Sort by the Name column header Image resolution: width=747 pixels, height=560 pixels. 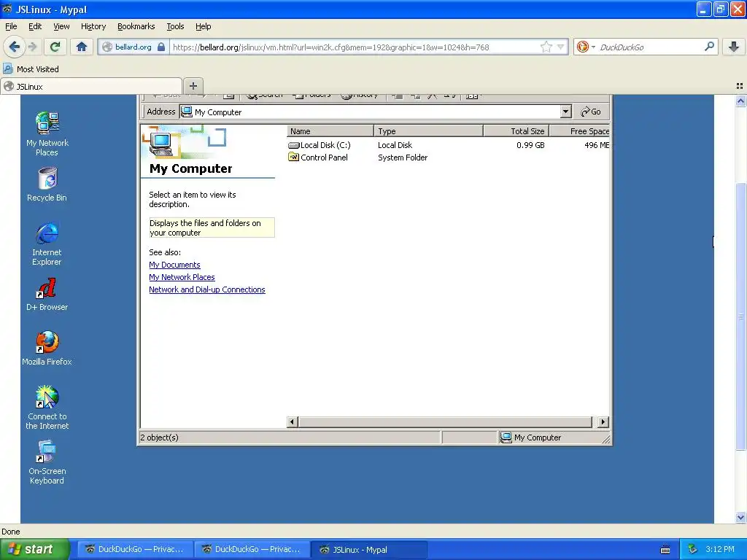coord(330,131)
